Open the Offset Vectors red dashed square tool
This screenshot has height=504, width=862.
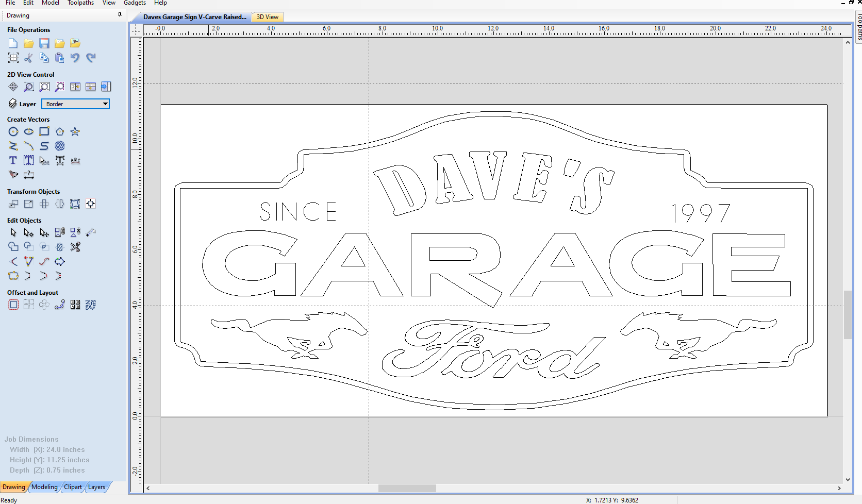pos(13,305)
